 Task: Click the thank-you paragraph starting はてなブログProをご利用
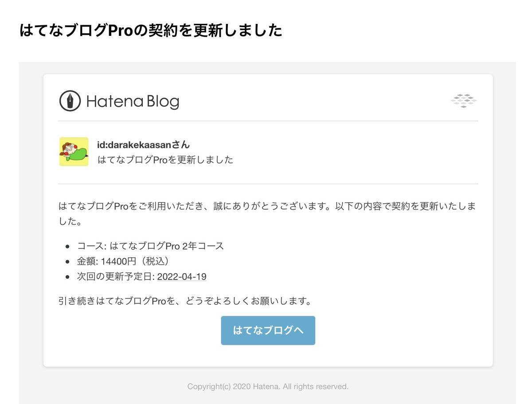point(267,214)
